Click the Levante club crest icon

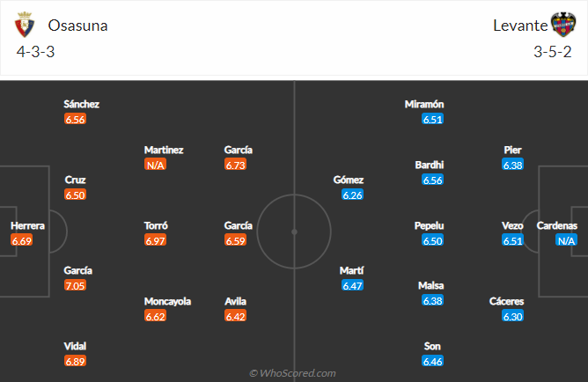(562, 25)
